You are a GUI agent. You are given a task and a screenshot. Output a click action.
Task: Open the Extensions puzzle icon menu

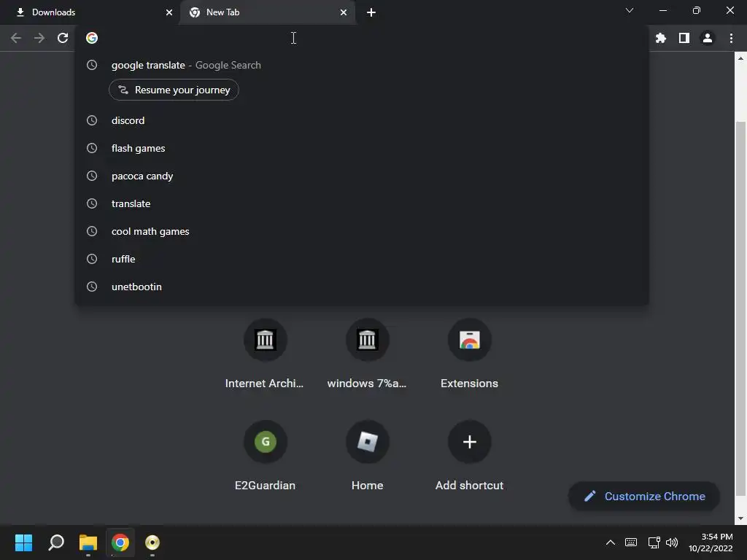(661, 38)
